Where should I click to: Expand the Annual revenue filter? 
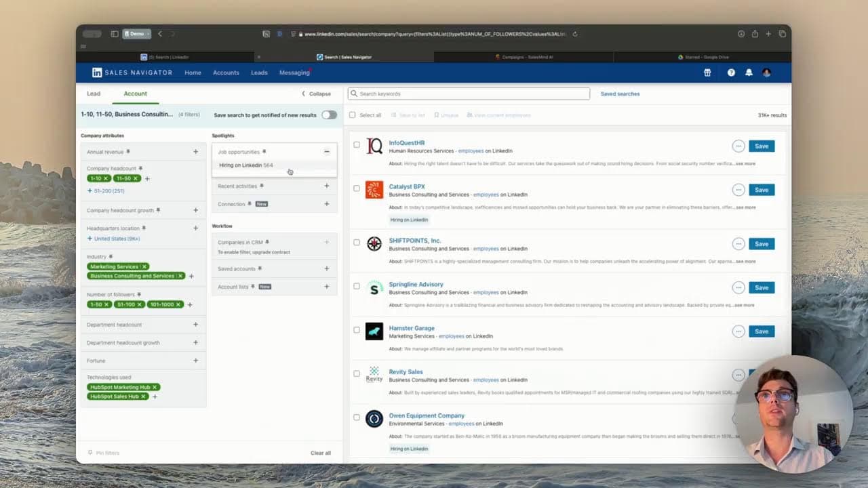coord(195,152)
